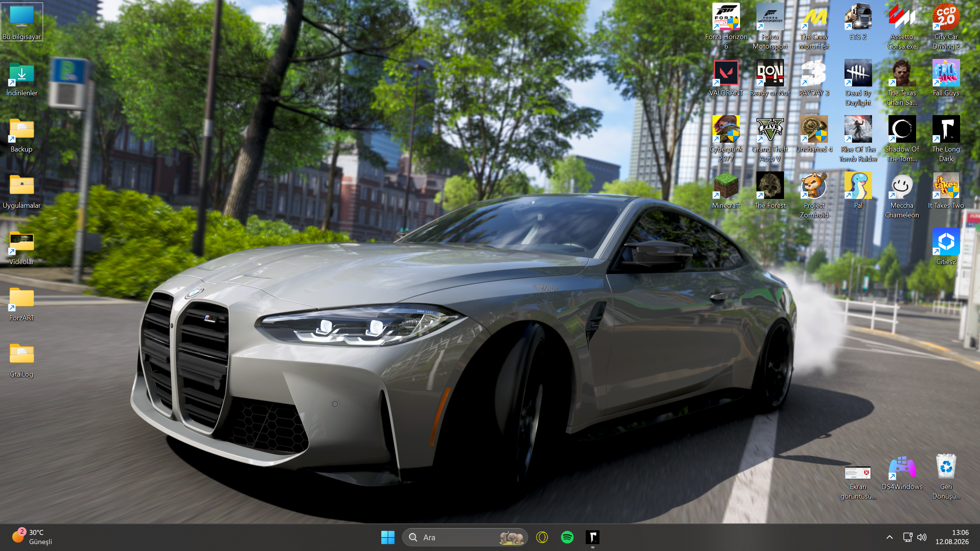
Task: Open network settings from system tray
Action: (908, 537)
